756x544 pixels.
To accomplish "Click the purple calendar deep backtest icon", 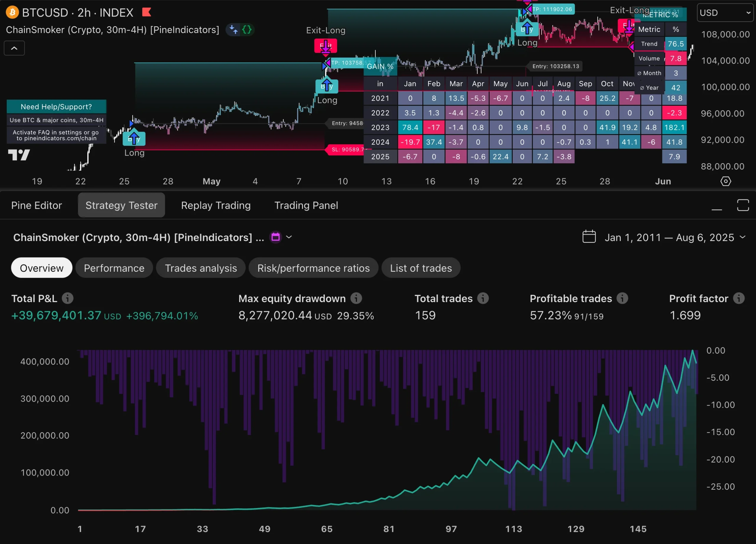I will click(276, 237).
